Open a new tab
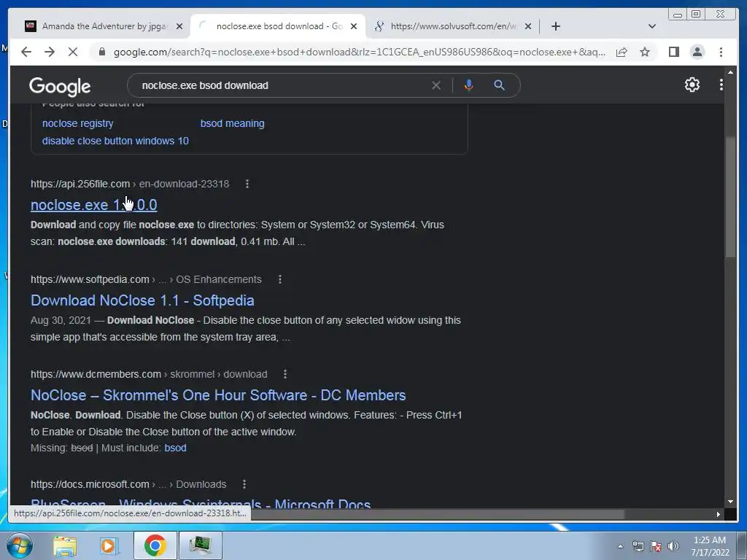Viewport: 747px width, 560px height. click(555, 26)
